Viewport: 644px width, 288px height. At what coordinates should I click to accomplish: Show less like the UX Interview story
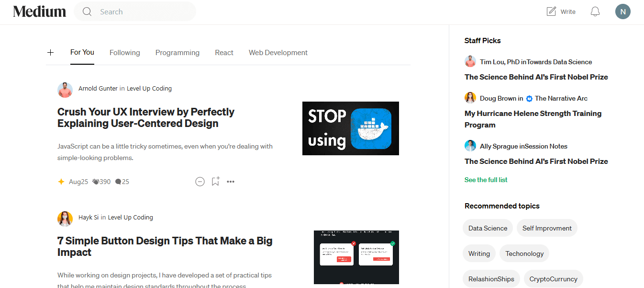(x=200, y=181)
